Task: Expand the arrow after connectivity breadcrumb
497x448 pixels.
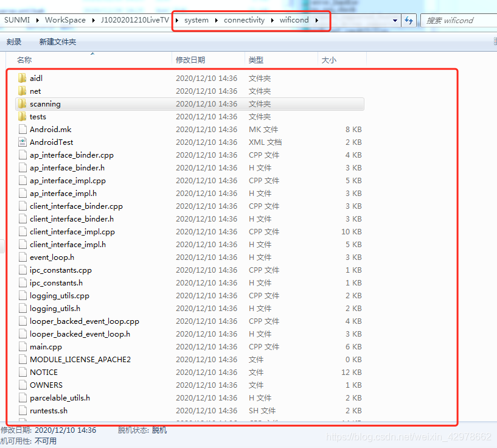Action: tap(272, 20)
